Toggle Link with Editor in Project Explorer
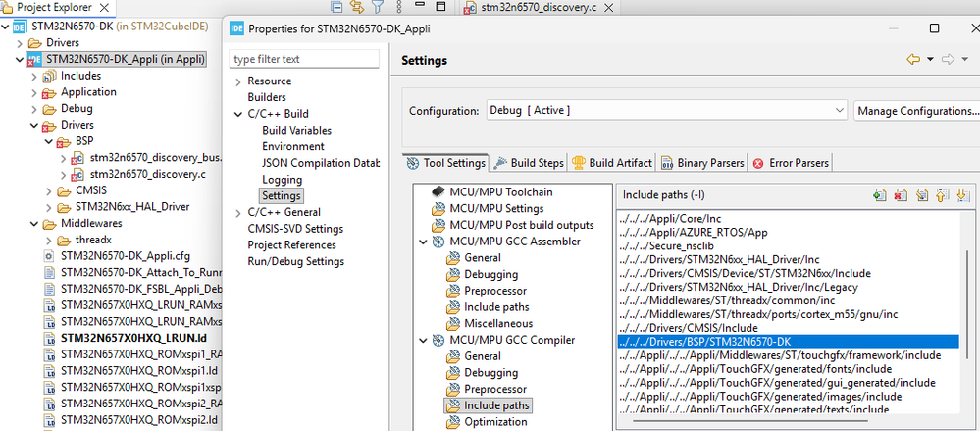Viewport: 980px width, 431px height. coord(357,8)
